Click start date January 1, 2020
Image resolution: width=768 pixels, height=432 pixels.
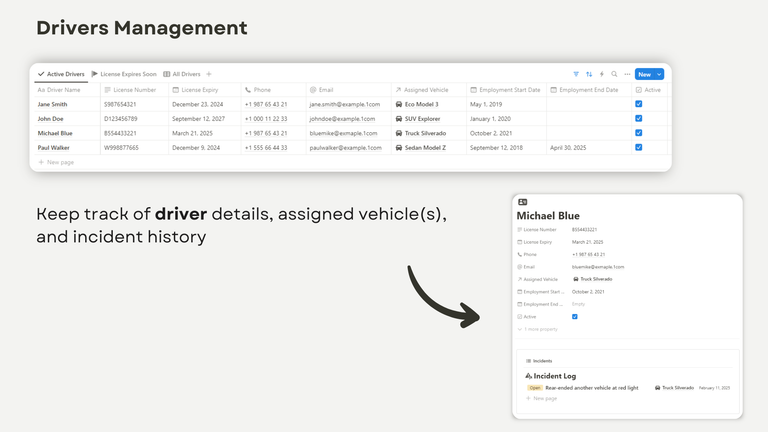(x=490, y=119)
